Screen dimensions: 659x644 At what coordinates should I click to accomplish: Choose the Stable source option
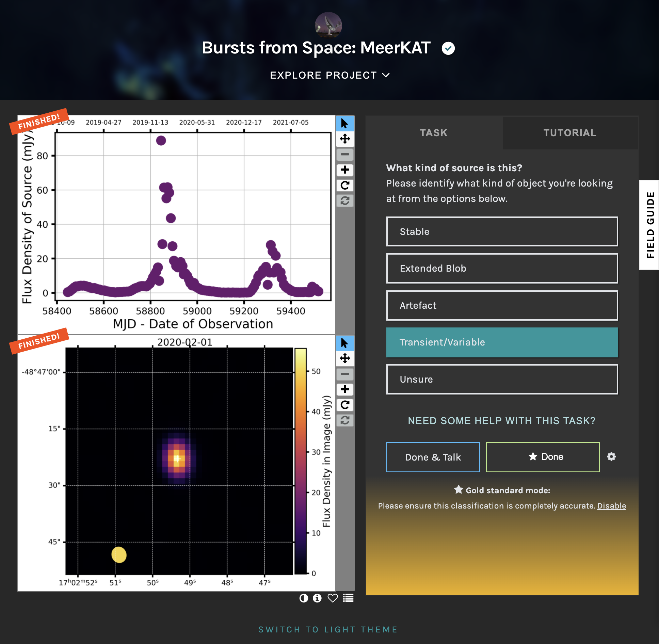coord(502,231)
